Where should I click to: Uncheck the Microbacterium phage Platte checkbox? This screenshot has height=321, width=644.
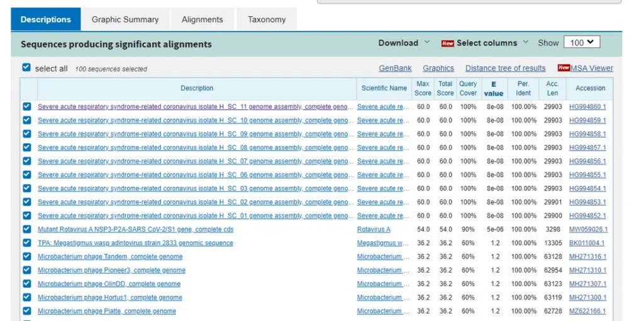click(x=26, y=311)
